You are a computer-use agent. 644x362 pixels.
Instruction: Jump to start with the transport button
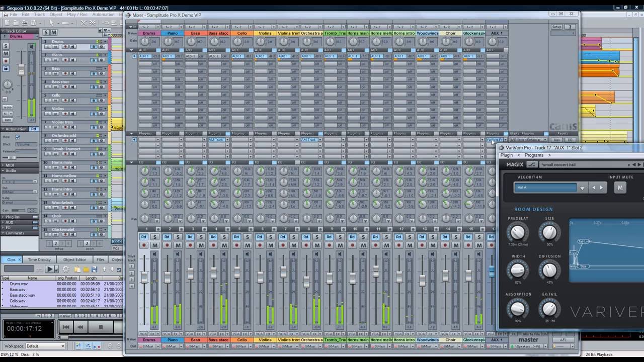(x=65, y=327)
